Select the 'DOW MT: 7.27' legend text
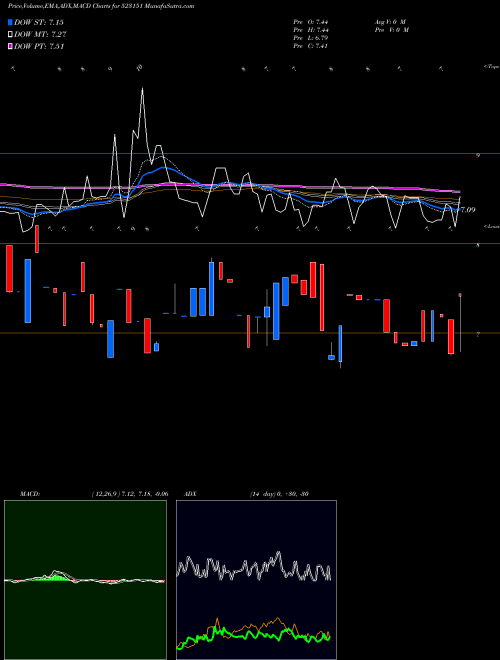The image size is (500, 660). tap(40, 35)
